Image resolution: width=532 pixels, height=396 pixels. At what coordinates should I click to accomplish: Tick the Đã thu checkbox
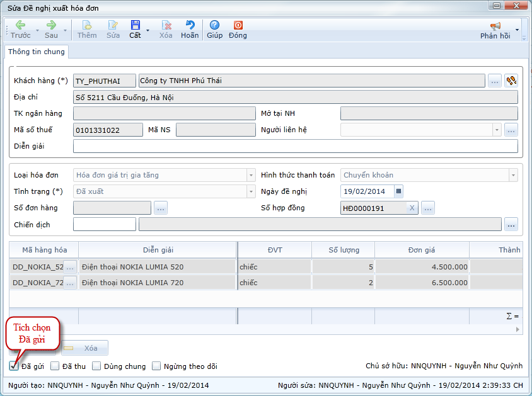coord(55,366)
